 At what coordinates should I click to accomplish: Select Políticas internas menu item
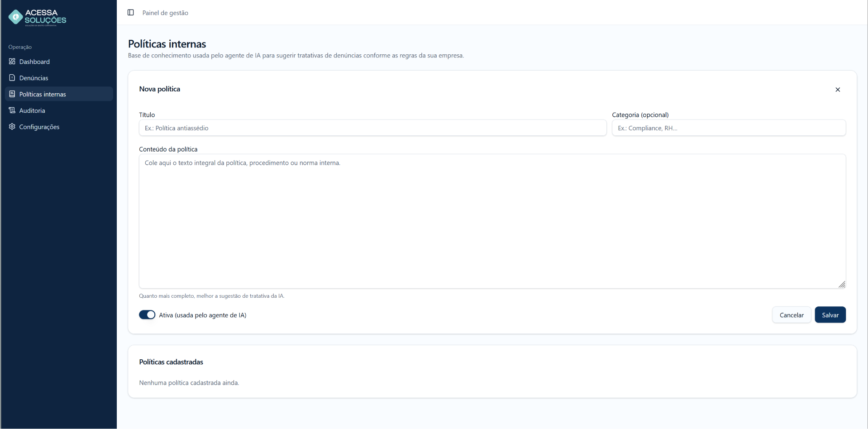pyautogui.click(x=59, y=94)
